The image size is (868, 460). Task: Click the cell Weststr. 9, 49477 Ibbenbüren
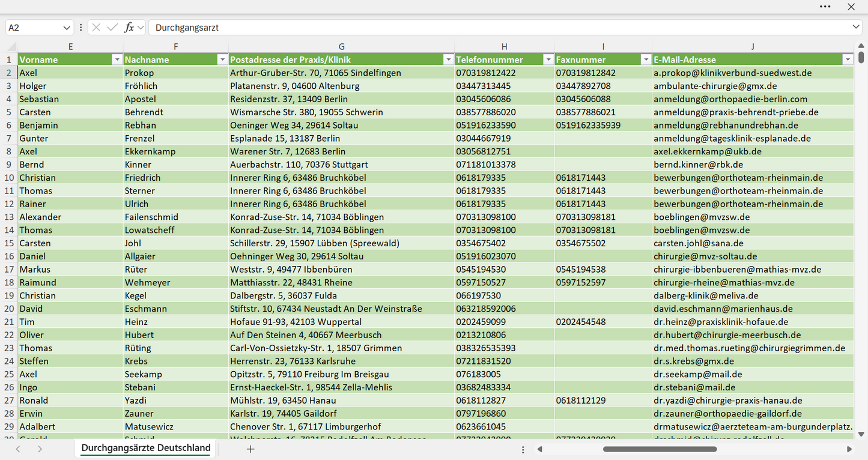pyautogui.click(x=341, y=270)
